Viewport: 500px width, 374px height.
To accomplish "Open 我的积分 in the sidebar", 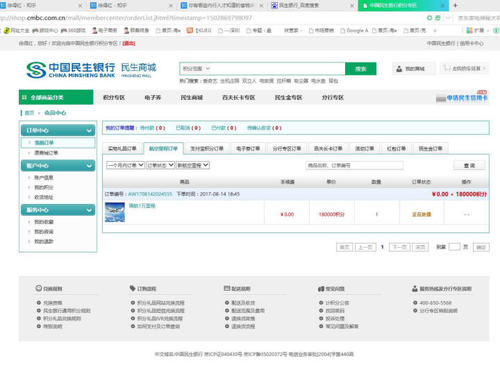I will point(44,187).
